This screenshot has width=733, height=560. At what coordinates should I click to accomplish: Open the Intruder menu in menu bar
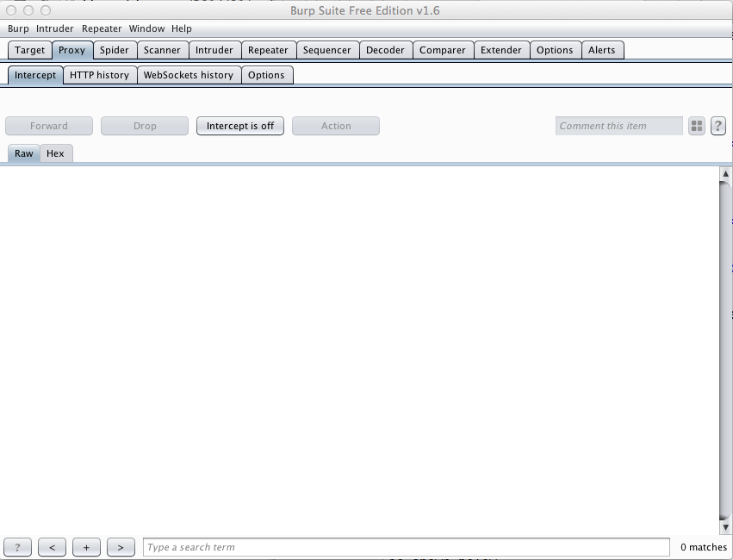55,28
